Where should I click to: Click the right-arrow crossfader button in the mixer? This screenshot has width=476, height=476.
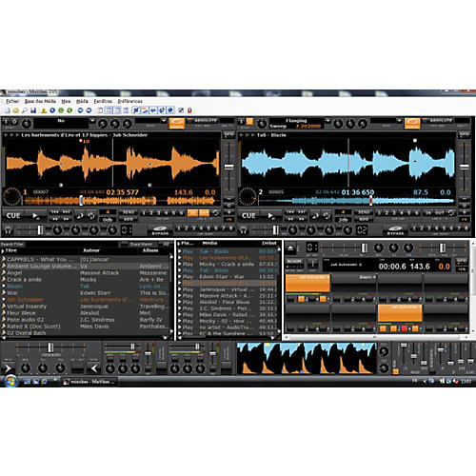click(8, 368)
